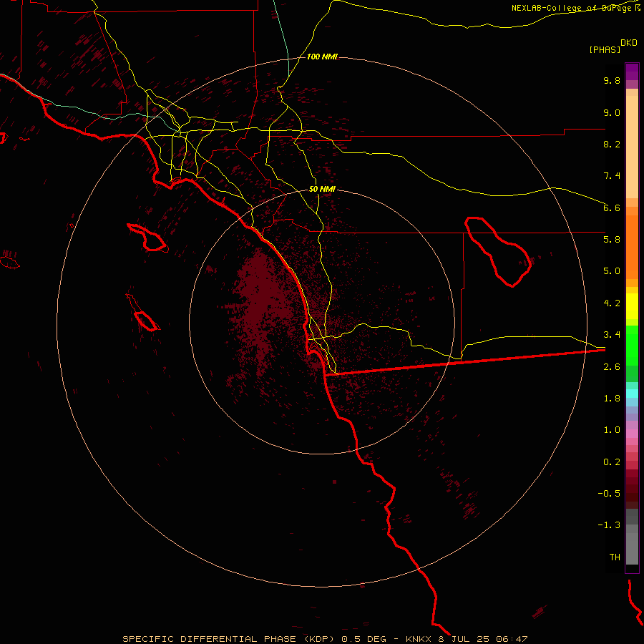Pick the bright green color bar band

632,346
